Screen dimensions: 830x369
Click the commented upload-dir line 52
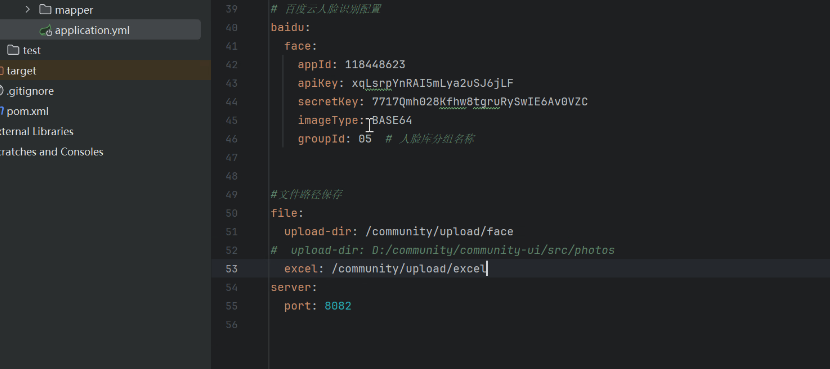tap(443, 250)
